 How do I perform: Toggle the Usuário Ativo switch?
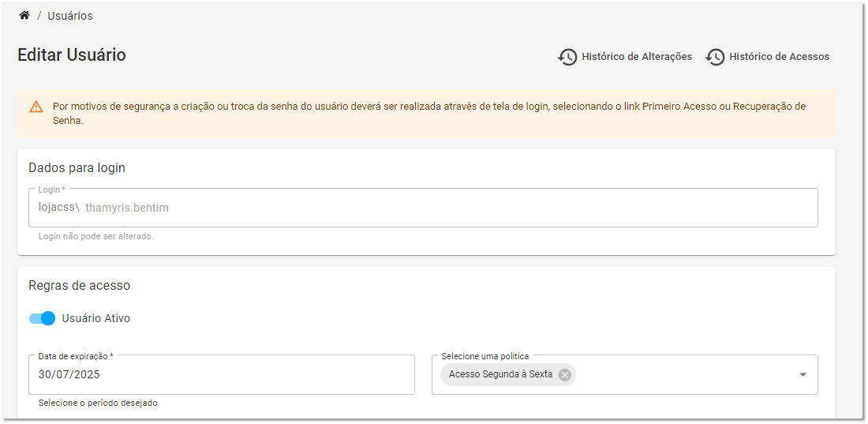point(42,318)
